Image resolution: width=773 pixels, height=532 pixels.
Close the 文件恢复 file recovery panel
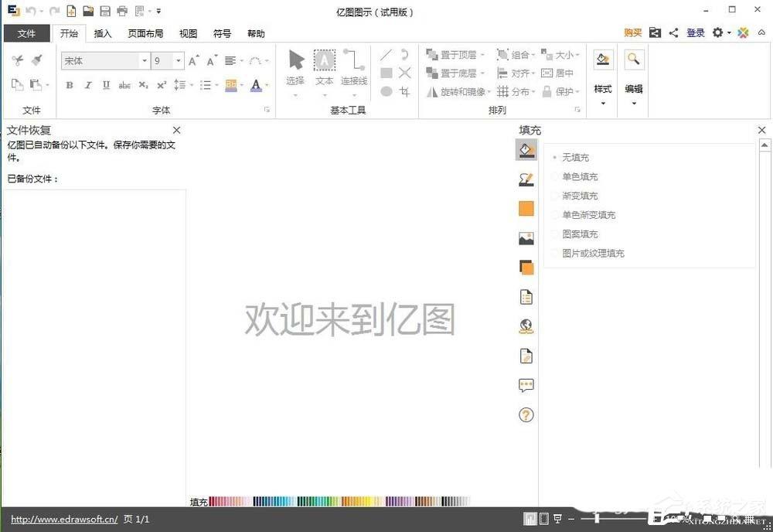[x=176, y=130]
